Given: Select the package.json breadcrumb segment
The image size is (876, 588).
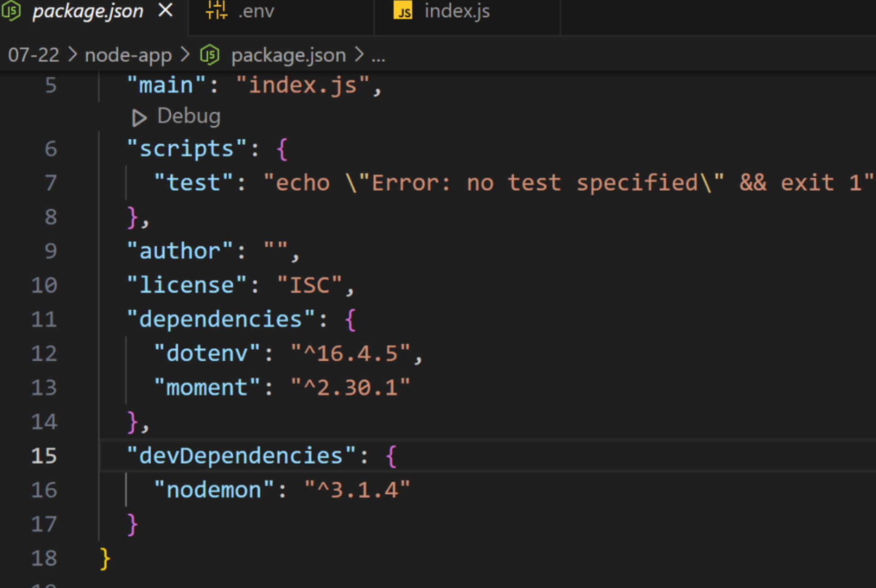Looking at the screenshot, I should [288, 56].
